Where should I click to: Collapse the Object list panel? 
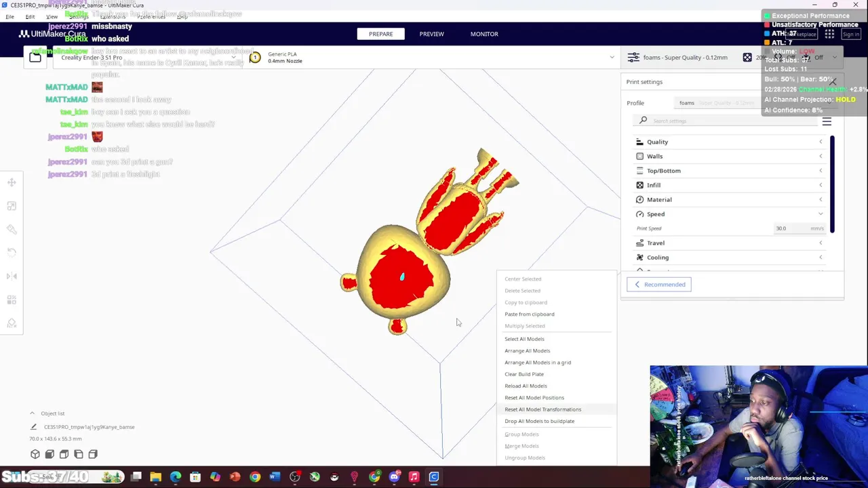(x=32, y=413)
